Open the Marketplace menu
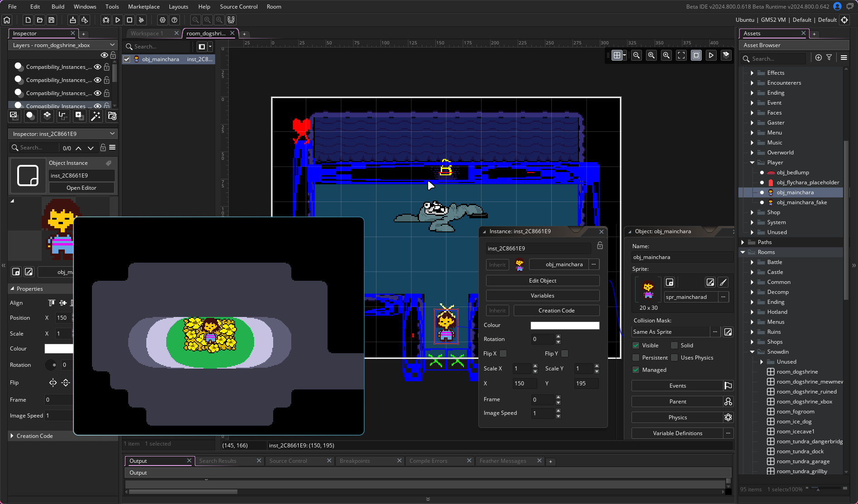 click(144, 7)
